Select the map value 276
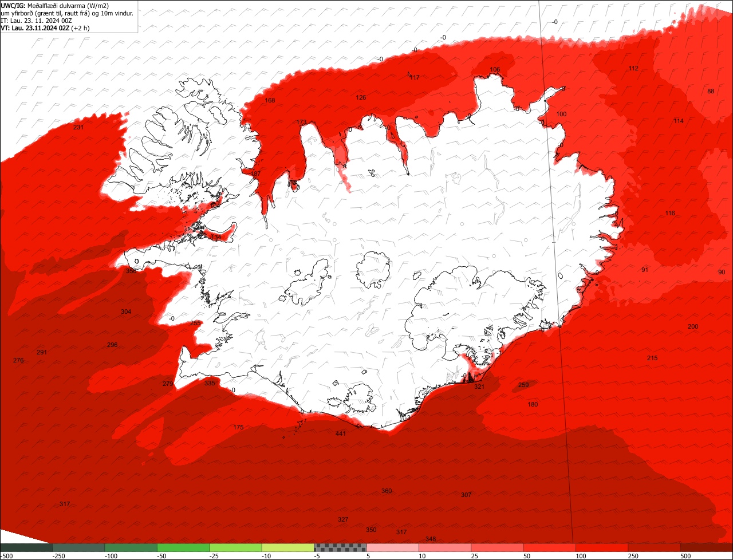Viewport: 733px width, 560px height. click(18, 361)
